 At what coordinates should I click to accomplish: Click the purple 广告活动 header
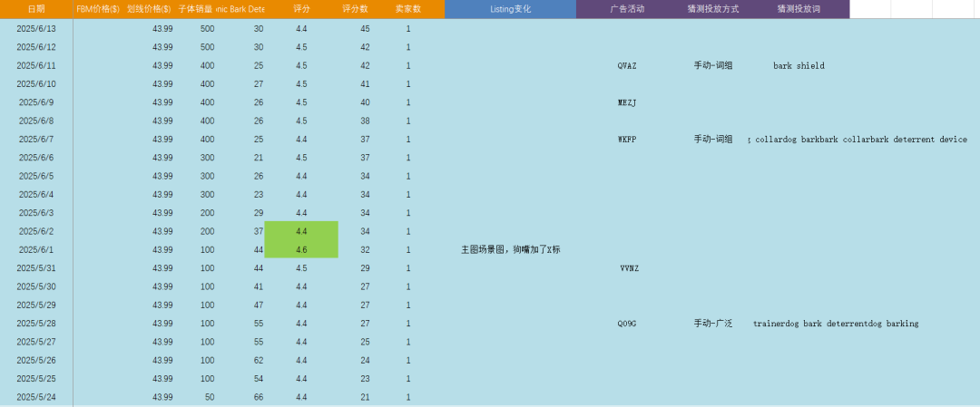tap(627, 9)
